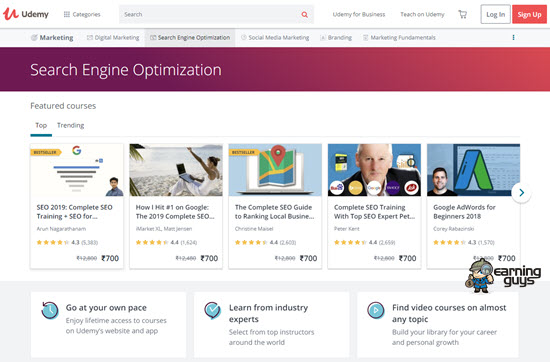Click 'Learn from industry experts' heading

(x=268, y=313)
